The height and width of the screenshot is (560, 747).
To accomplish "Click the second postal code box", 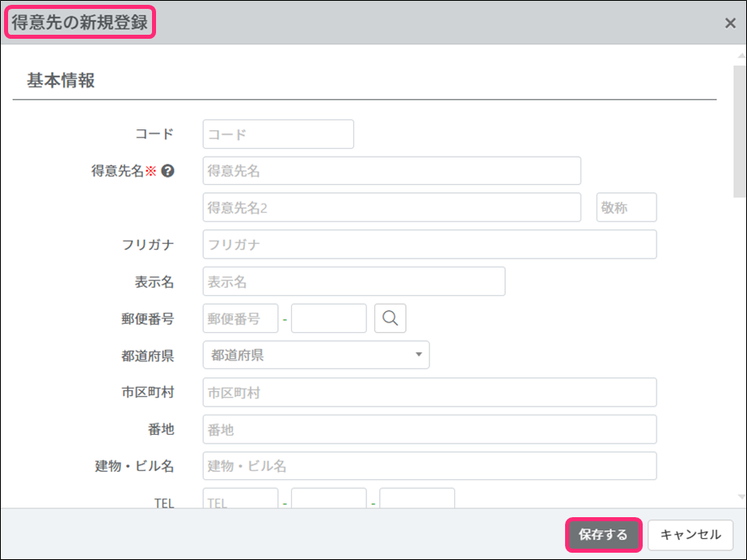I will click(x=329, y=318).
